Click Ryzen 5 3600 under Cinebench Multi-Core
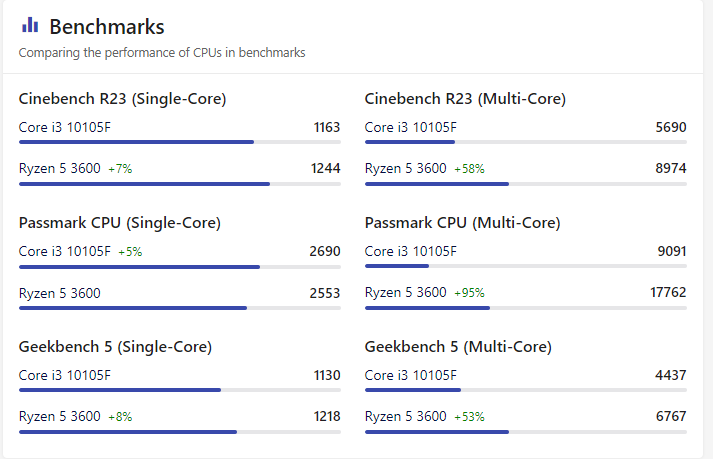Screen dimensions: 713x459 click(x=405, y=169)
